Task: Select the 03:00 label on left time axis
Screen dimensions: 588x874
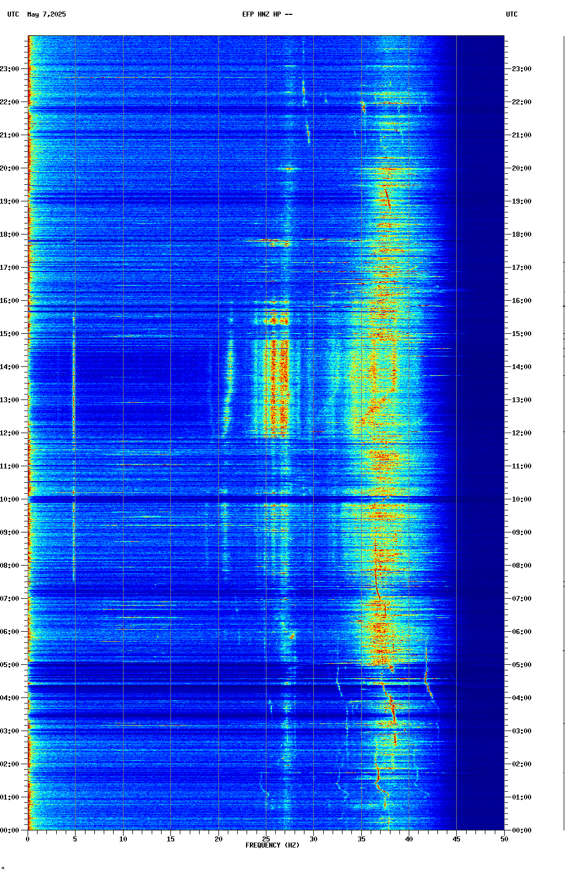Action: [x=9, y=731]
